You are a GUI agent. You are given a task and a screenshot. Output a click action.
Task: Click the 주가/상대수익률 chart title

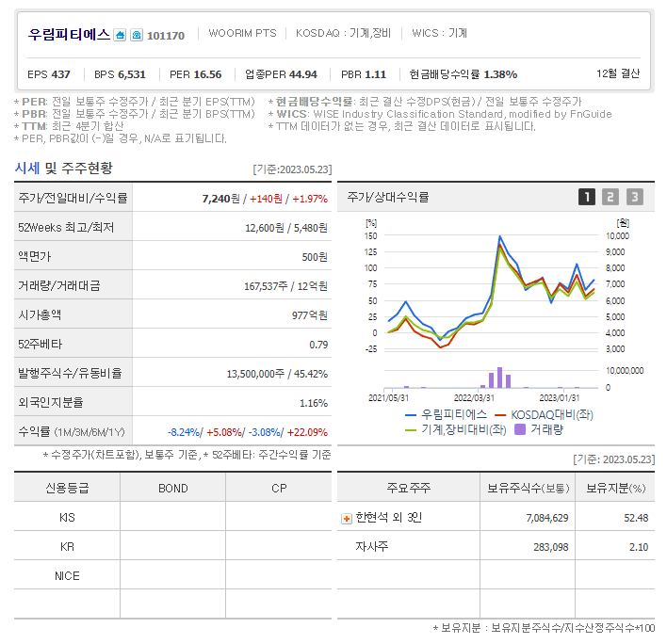click(x=388, y=197)
